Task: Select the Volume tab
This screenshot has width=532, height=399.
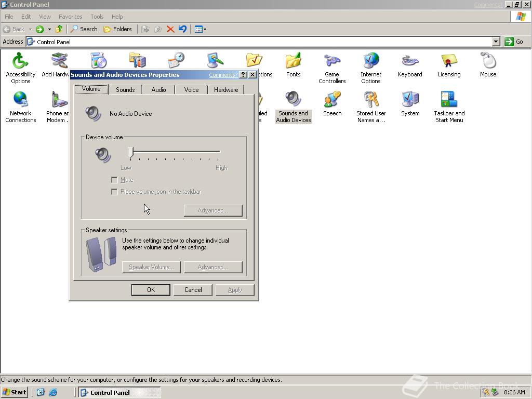Action: point(91,89)
